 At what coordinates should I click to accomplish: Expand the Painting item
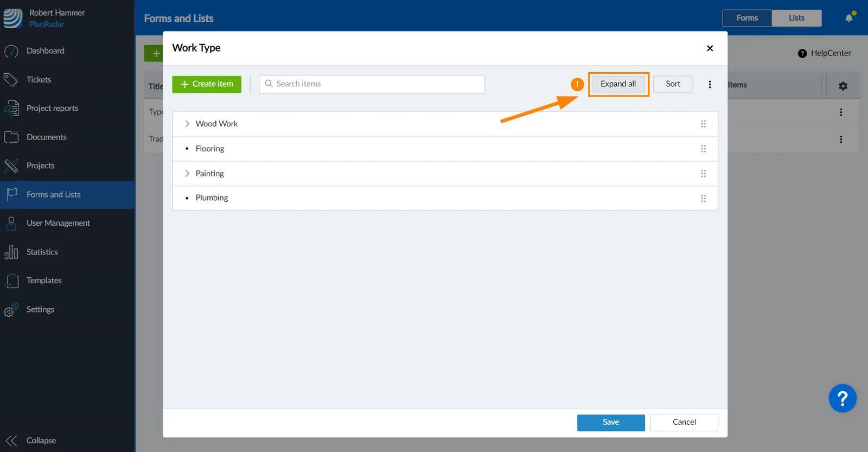pos(187,174)
